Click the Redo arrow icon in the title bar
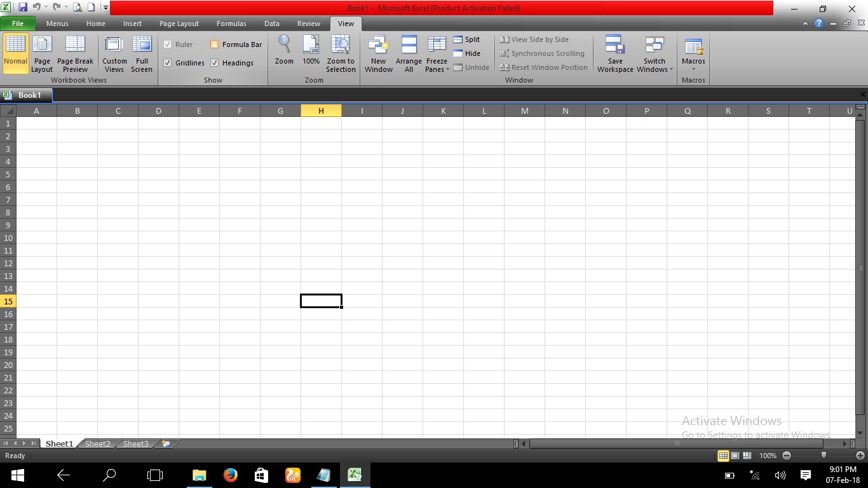 pyautogui.click(x=57, y=8)
